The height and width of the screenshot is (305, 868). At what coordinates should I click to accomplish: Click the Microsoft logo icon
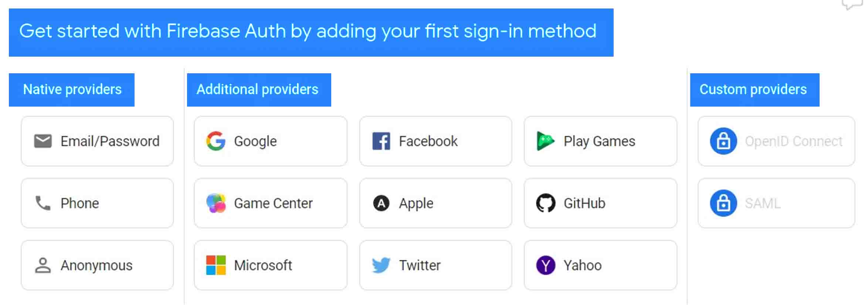pyautogui.click(x=216, y=265)
